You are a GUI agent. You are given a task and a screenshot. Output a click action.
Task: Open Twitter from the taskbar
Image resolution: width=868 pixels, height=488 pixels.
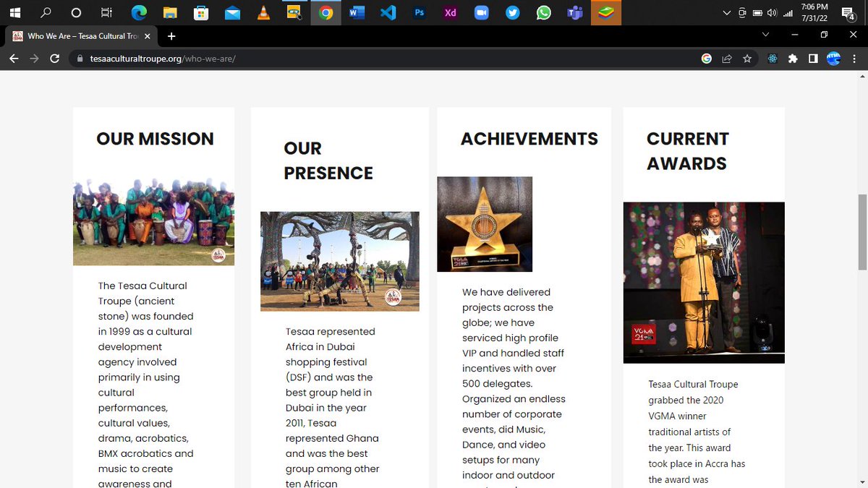point(513,12)
